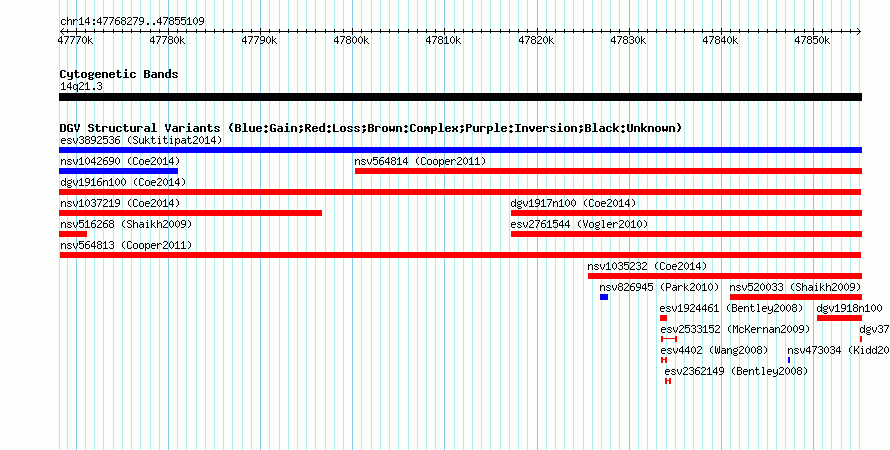Open nsv564814 (Cooper2011) variant label
Image resolution: width=890 pixels, height=450 pixels.
click(x=420, y=161)
